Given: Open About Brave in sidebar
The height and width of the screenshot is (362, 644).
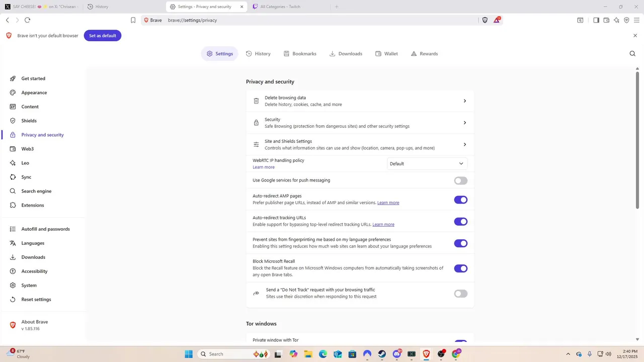Looking at the screenshot, I should click(34, 325).
